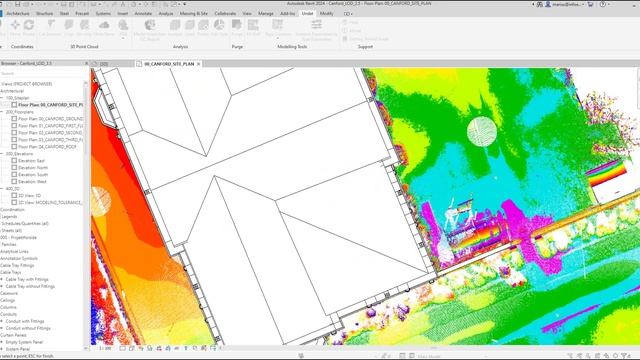Click the Rotate arrows icon in Coordinates panel

[x=29, y=25]
